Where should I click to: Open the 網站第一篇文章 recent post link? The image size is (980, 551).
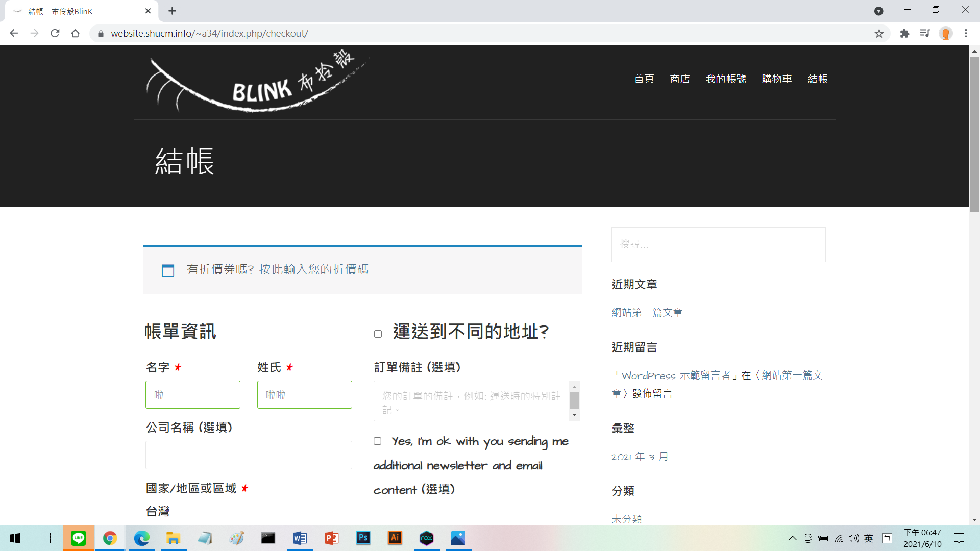pos(647,312)
